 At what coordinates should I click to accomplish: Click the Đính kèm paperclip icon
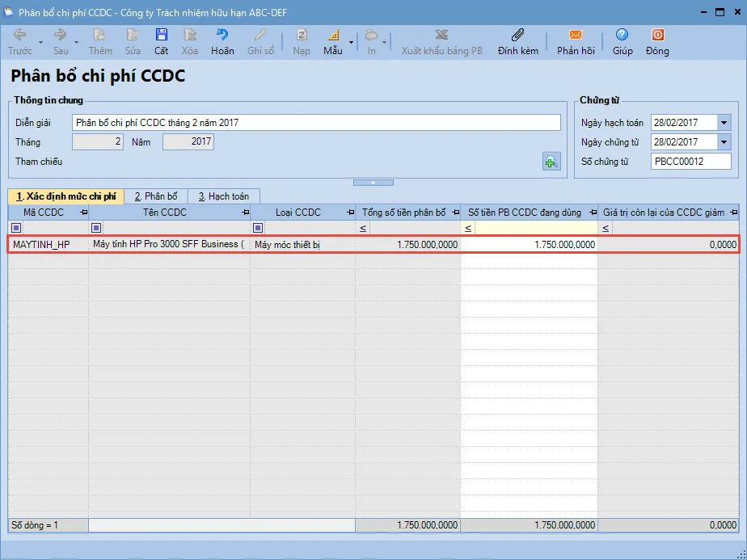coord(518,36)
